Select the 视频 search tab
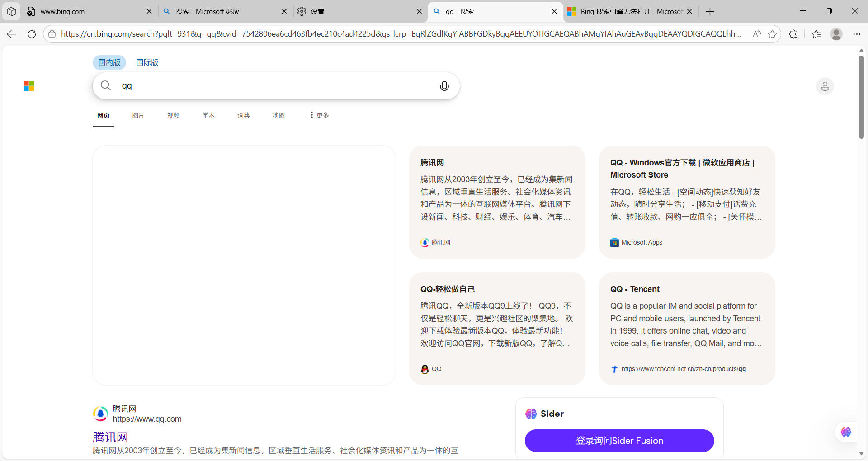This screenshot has height=461, width=868. [x=174, y=115]
